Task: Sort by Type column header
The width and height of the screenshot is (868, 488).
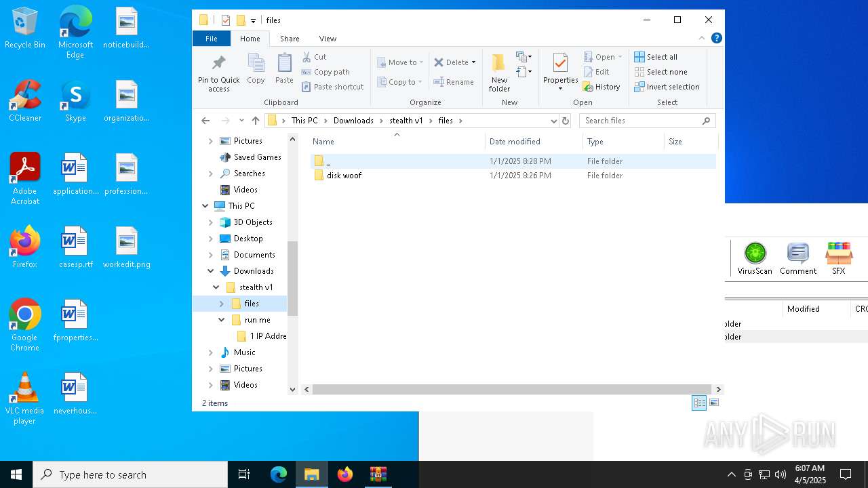Action: tap(623, 142)
